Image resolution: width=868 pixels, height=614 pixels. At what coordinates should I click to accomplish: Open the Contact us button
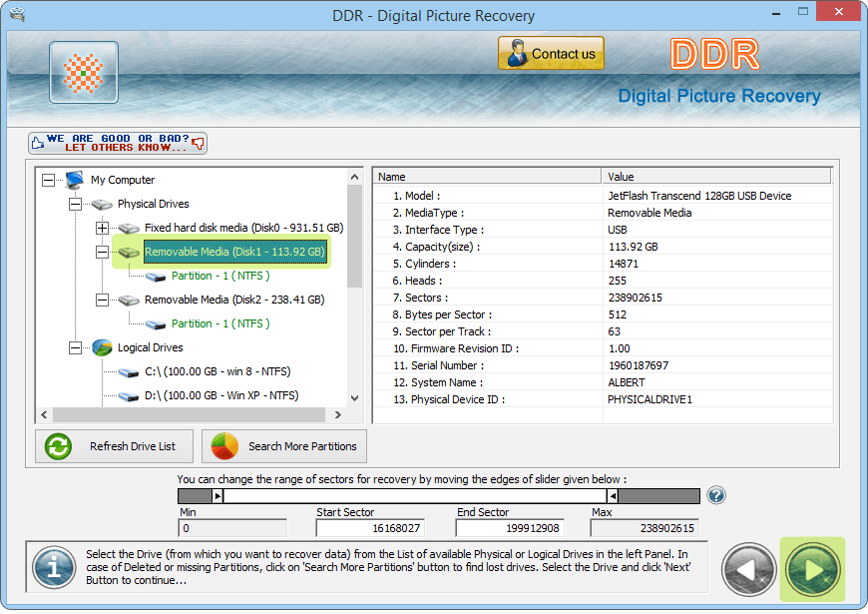pyautogui.click(x=551, y=54)
